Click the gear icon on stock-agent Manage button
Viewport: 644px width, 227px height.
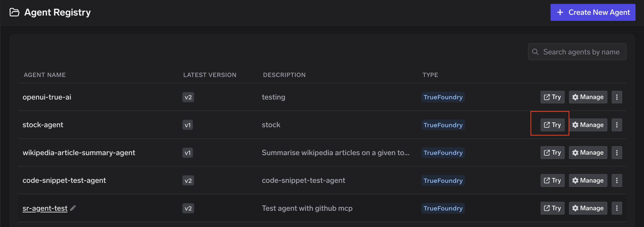576,125
